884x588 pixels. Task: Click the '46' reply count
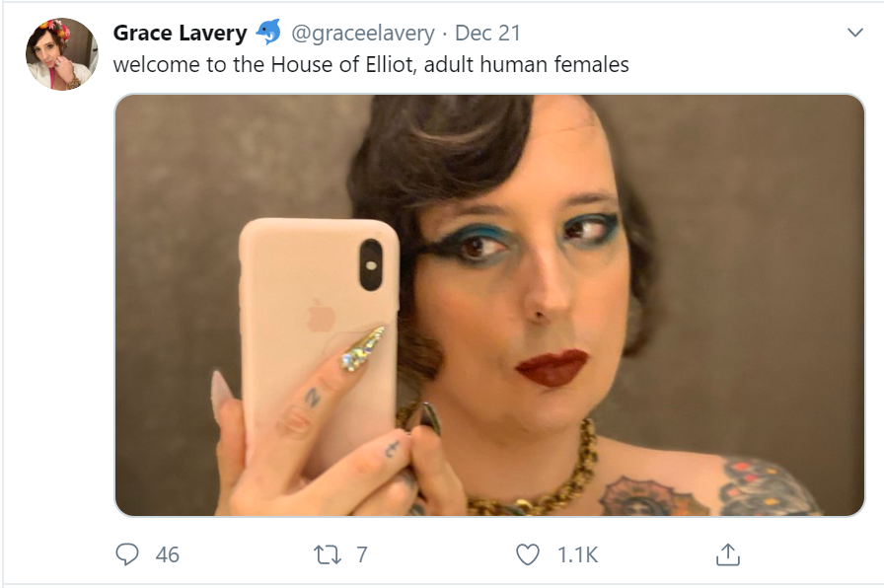168,555
